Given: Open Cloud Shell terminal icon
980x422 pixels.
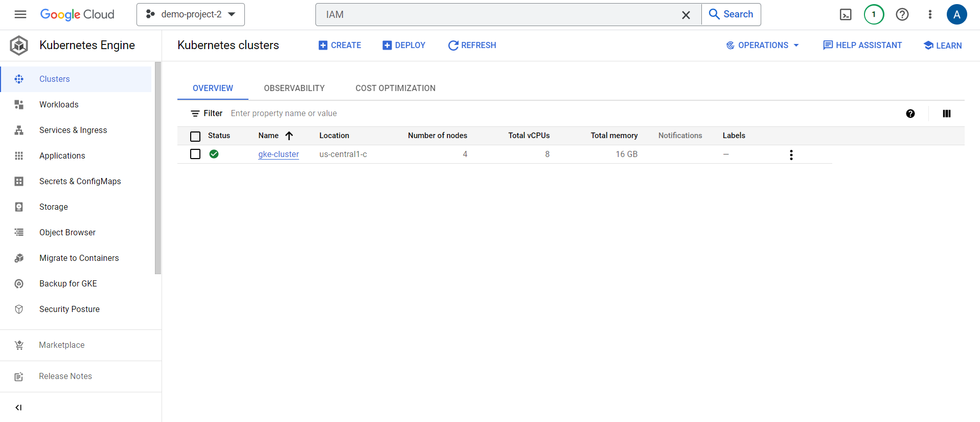Looking at the screenshot, I should [x=846, y=15].
